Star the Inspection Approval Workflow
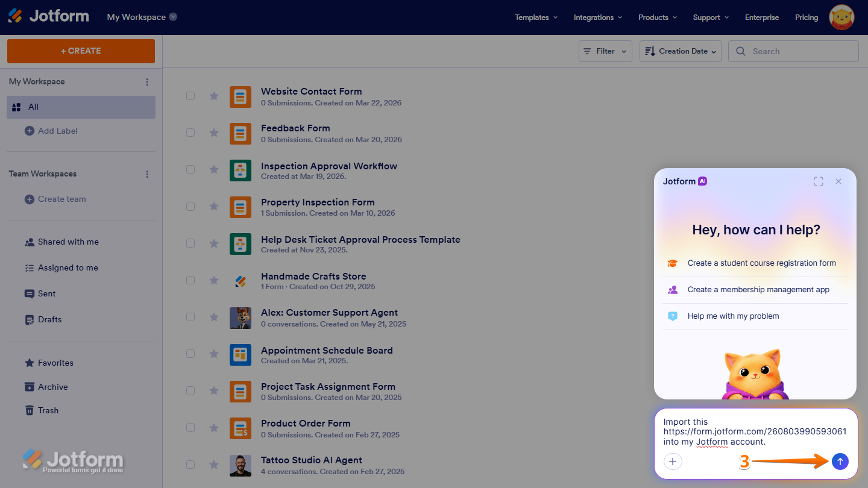 click(214, 170)
